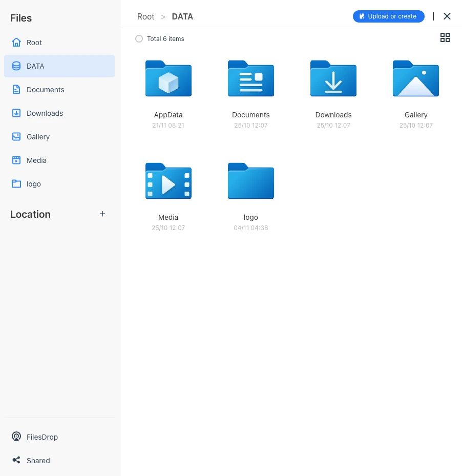Click the FilesDrop icon
Viewport: 462px width, 476px height.
[16, 437]
